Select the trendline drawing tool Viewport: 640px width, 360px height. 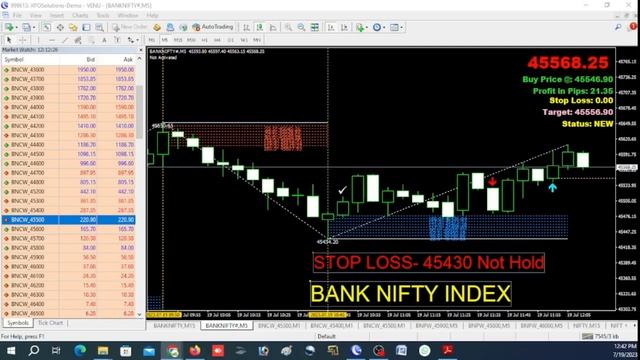tap(64, 40)
